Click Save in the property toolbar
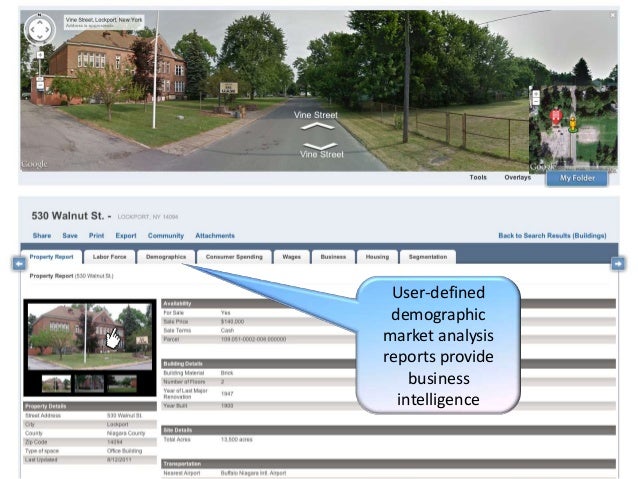This screenshot has height=479, width=638. pyautogui.click(x=70, y=235)
